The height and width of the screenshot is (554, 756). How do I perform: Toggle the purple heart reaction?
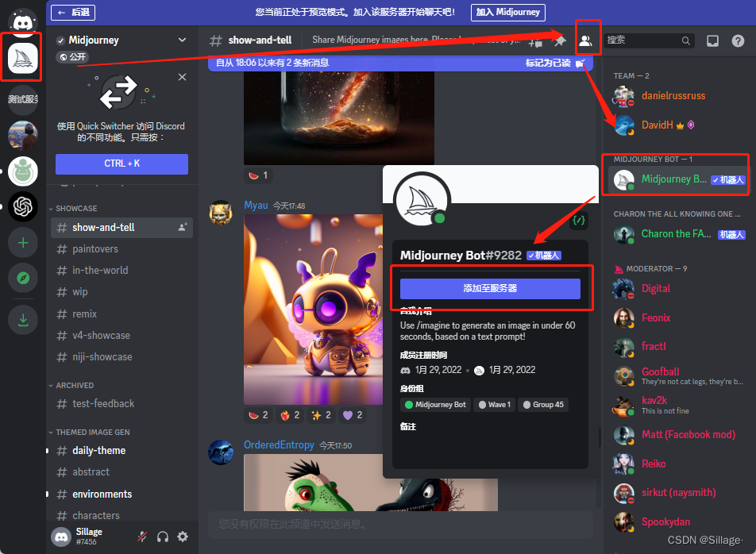point(353,415)
